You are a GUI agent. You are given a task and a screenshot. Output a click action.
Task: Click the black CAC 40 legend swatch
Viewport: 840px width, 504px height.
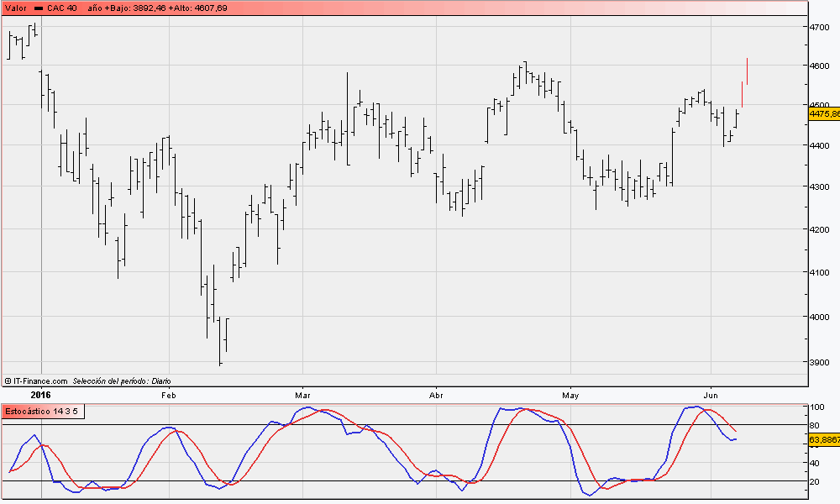pyautogui.click(x=39, y=8)
